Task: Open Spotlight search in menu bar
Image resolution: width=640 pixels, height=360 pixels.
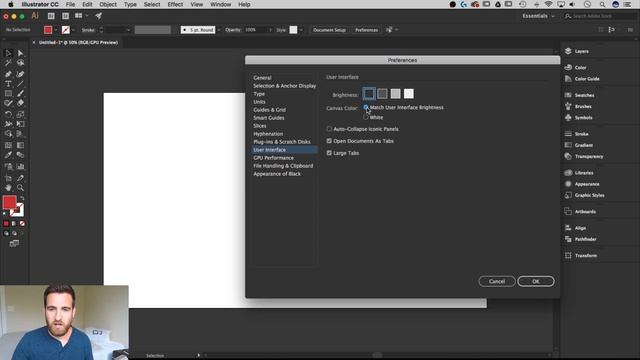Action: [x=602, y=4]
